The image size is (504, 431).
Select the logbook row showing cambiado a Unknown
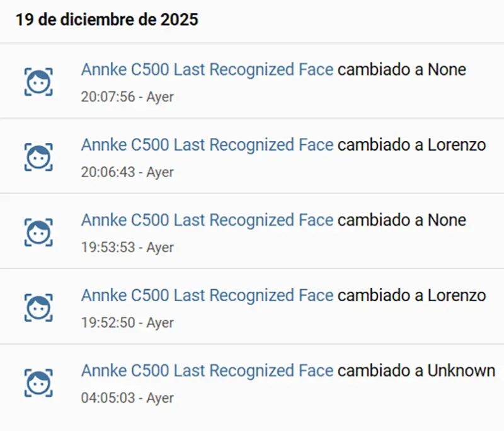[252, 381]
